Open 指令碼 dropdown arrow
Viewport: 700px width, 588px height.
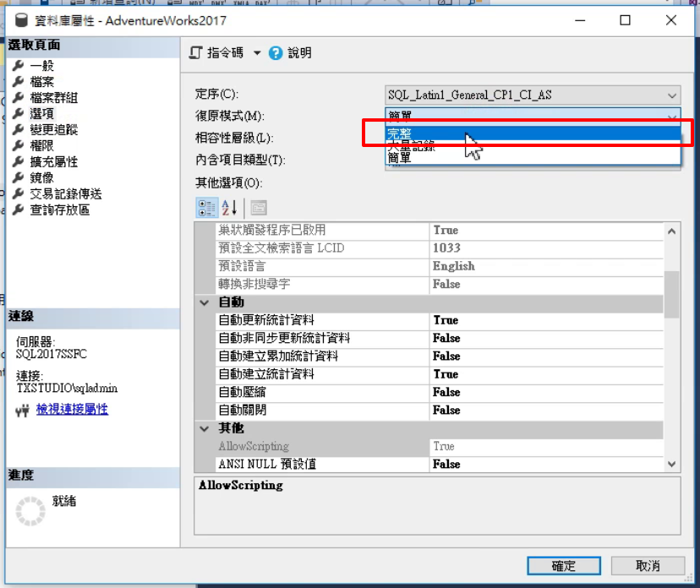[x=257, y=53]
